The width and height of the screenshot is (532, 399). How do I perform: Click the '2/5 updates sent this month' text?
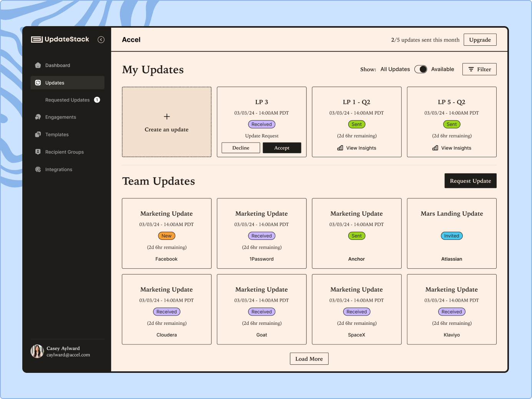click(x=425, y=40)
